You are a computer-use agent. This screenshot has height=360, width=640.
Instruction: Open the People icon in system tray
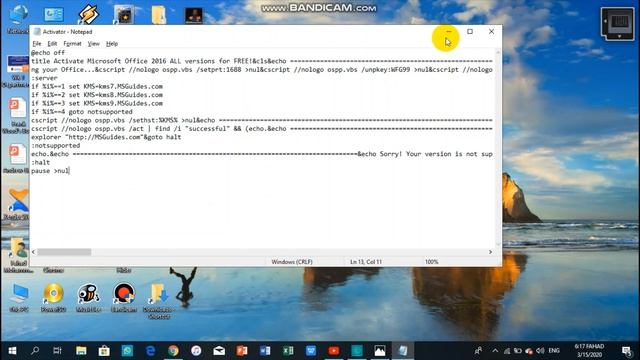(x=478, y=351)
